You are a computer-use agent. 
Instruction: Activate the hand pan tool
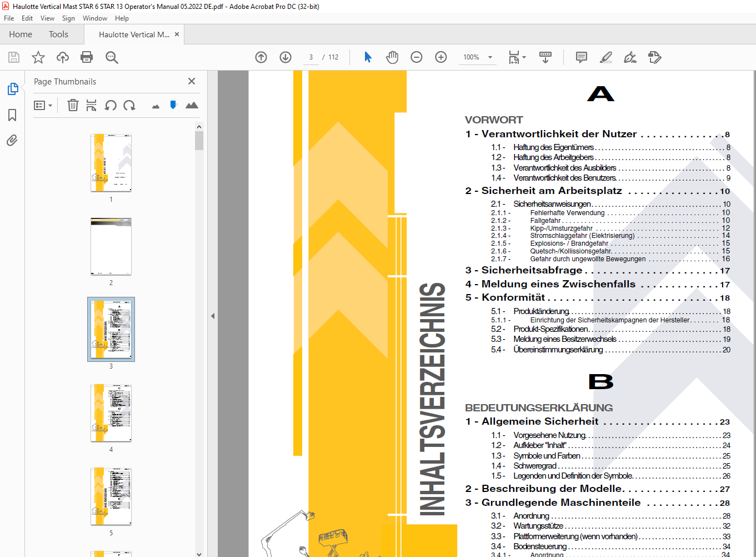(392, 57)
